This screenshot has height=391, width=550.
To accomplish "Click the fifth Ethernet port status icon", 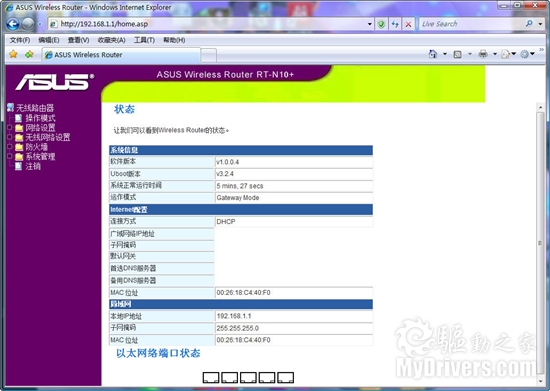I will [286, 377].
